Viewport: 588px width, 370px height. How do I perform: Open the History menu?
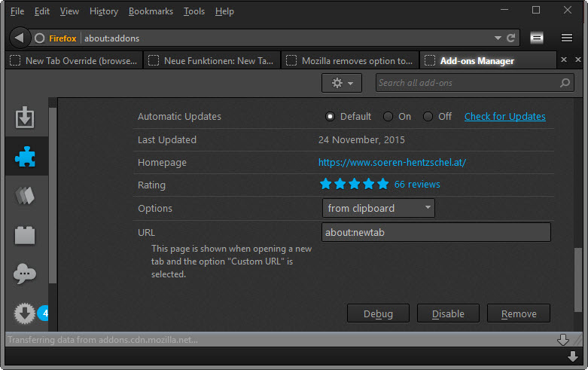pos(104,11)
